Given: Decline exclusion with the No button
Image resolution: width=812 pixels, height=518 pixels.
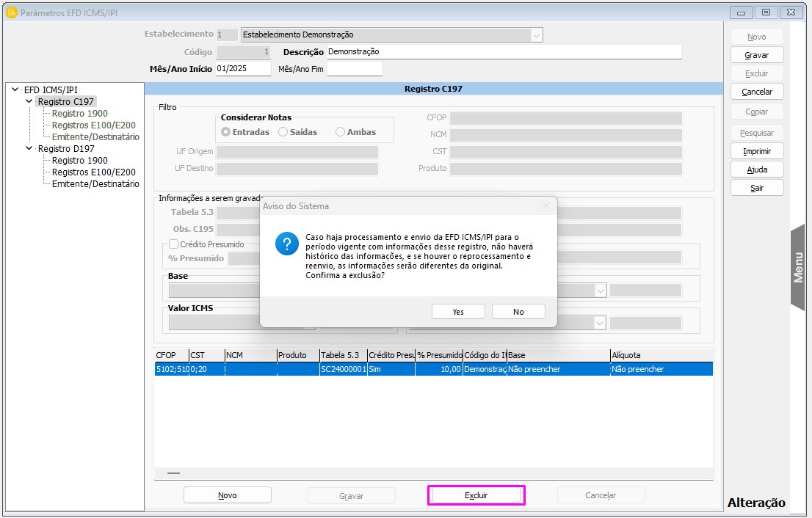Looking at the screenshot, I should click(518, 312).
